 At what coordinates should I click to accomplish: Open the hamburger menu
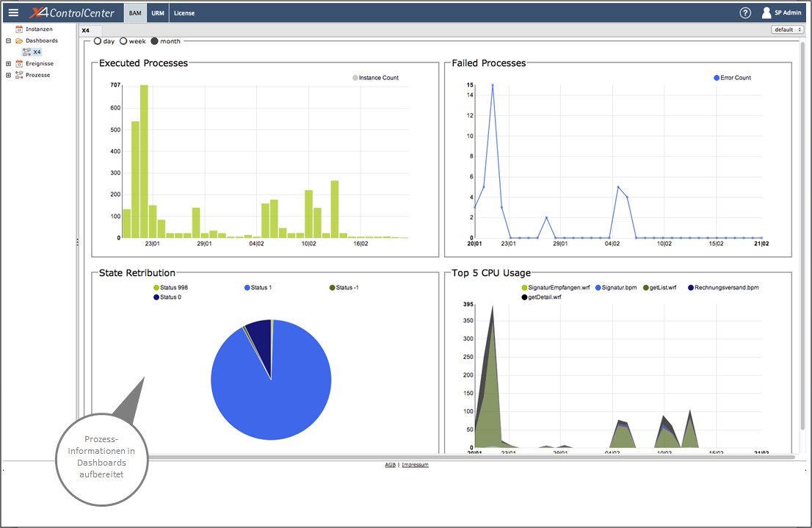tap(13, 12)
